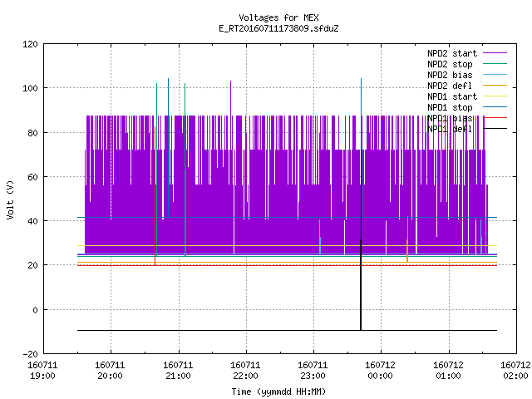
Task: Click the y-axis tick value 40
Action: 32,221
